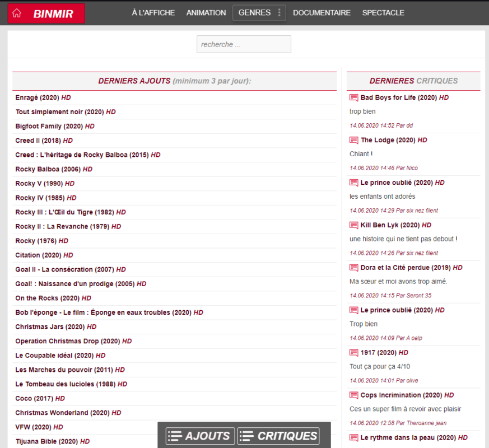Click the 'Chiant !' review text
Viewport: 489px width, 448px height.
(361, 154)
